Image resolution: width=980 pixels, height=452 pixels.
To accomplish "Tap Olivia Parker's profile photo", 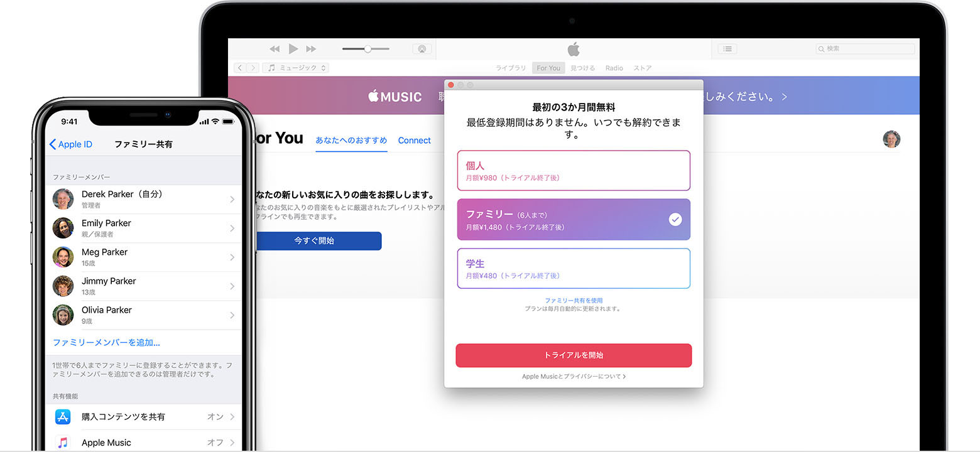I will (63, 315).
